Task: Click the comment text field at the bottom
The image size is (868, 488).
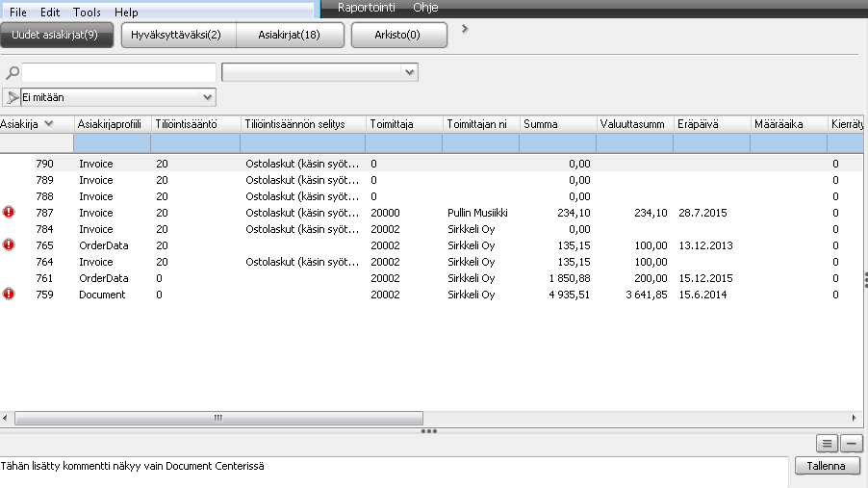Action: click(x=394, y=472)
